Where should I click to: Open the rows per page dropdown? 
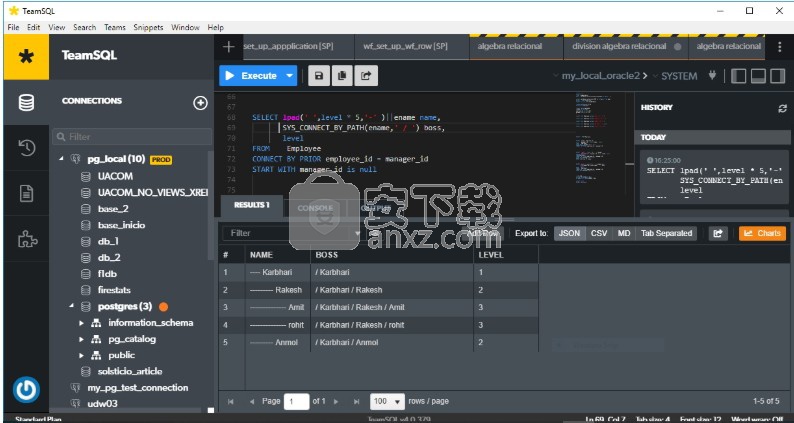tap(387, 401)
